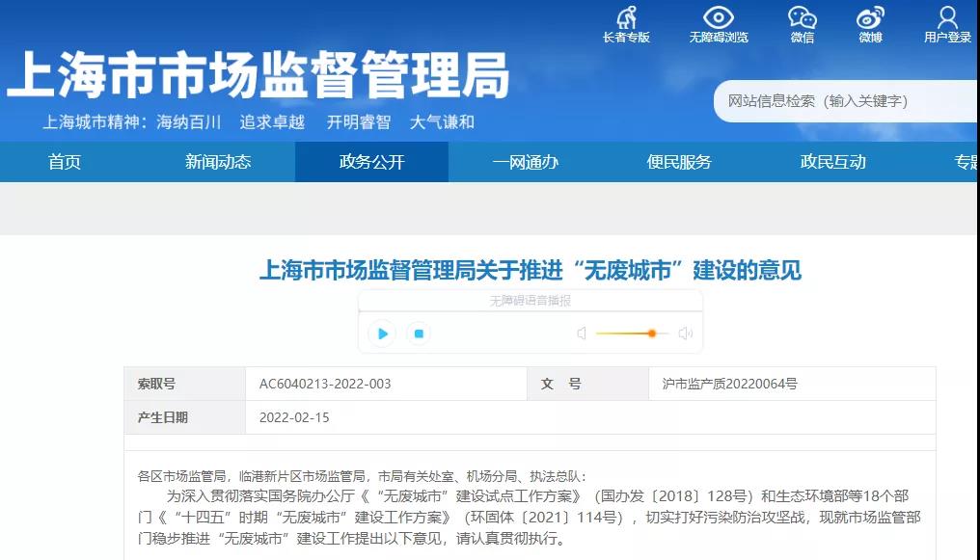This screenshot has width=980, height=560.
Task: Open the 一网通办 menu
Action: (x=526, y=162)
